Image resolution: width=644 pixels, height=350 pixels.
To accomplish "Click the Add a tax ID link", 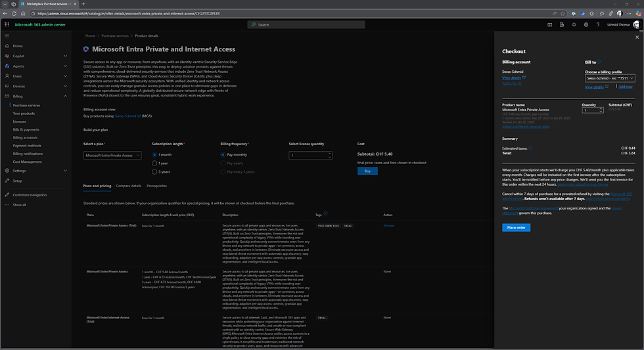I will point(512,83).
